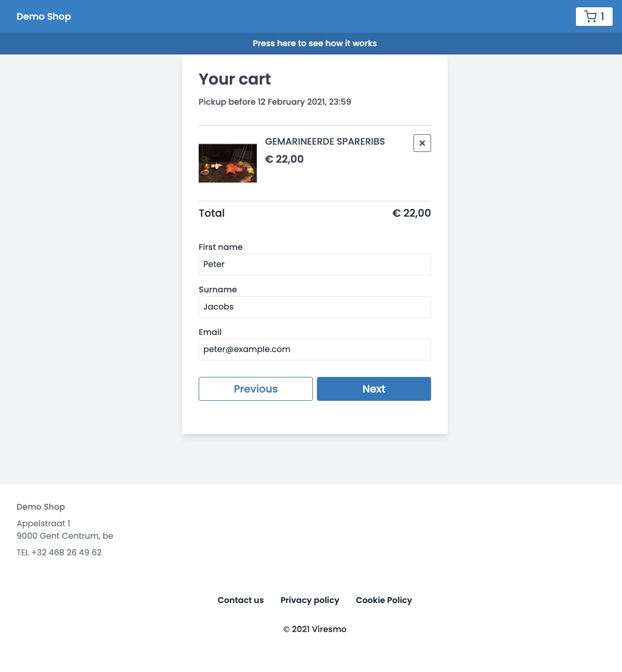Viewport: 622px width, 672px height.
Task: Open the Privacy policy link
Action: pyautogui.click(x=310, y=600)
